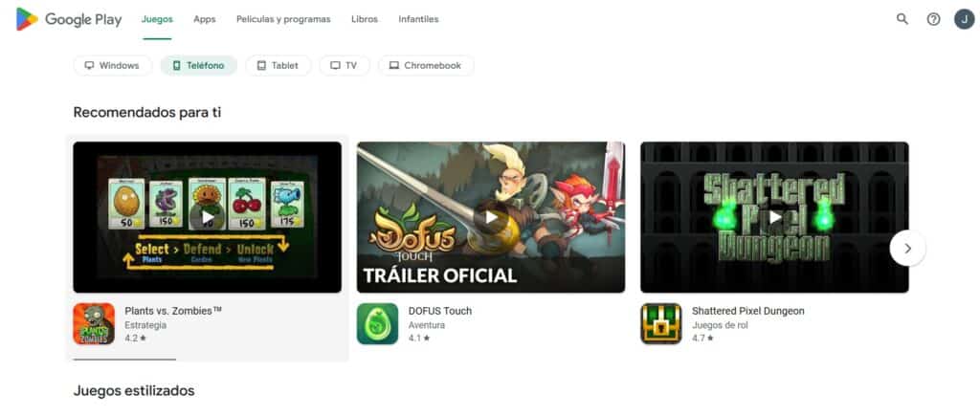Click the carousel progress bar under Plants vs. Zombies
Screen dimensions: 980x416
point(124,360)
